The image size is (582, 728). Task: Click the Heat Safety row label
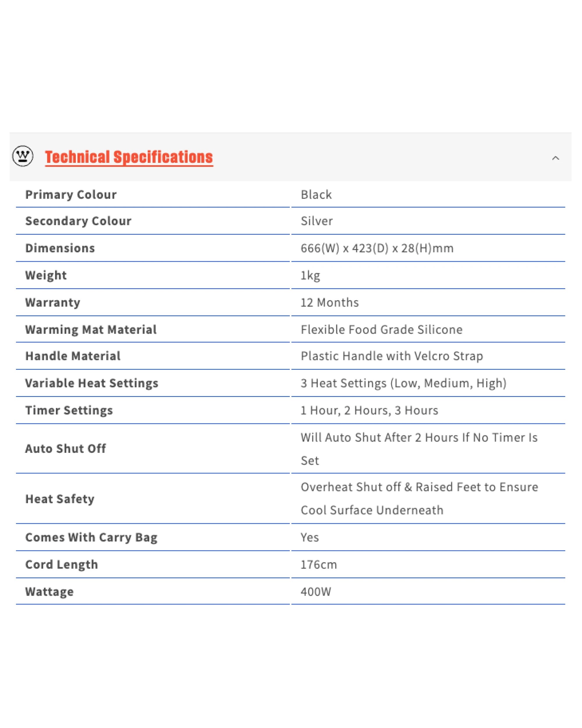coord(60,499)
